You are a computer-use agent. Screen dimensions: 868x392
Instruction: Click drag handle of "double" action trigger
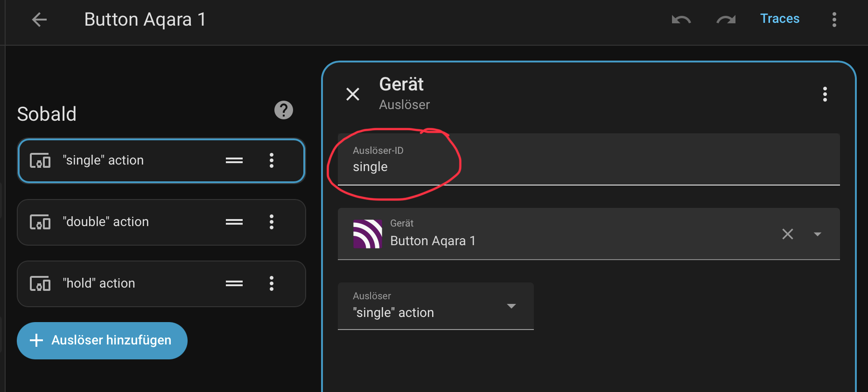[x=234, y=222]
